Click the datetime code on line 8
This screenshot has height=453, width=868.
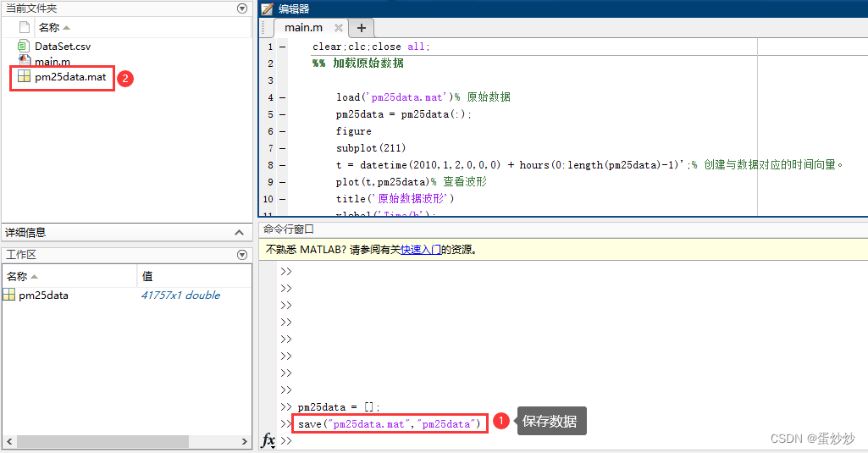click(589, 165)
